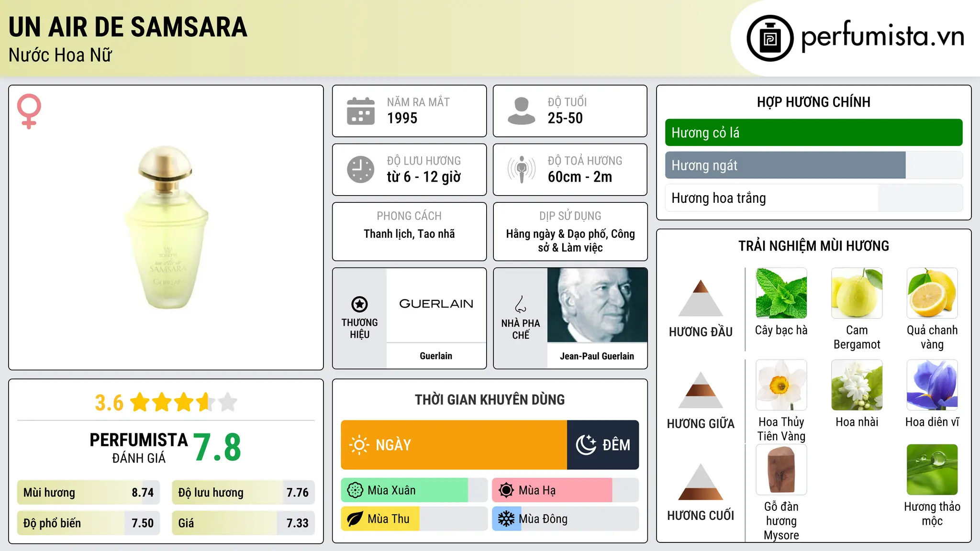Click the age range 25-50

click(x=565, y=118)
